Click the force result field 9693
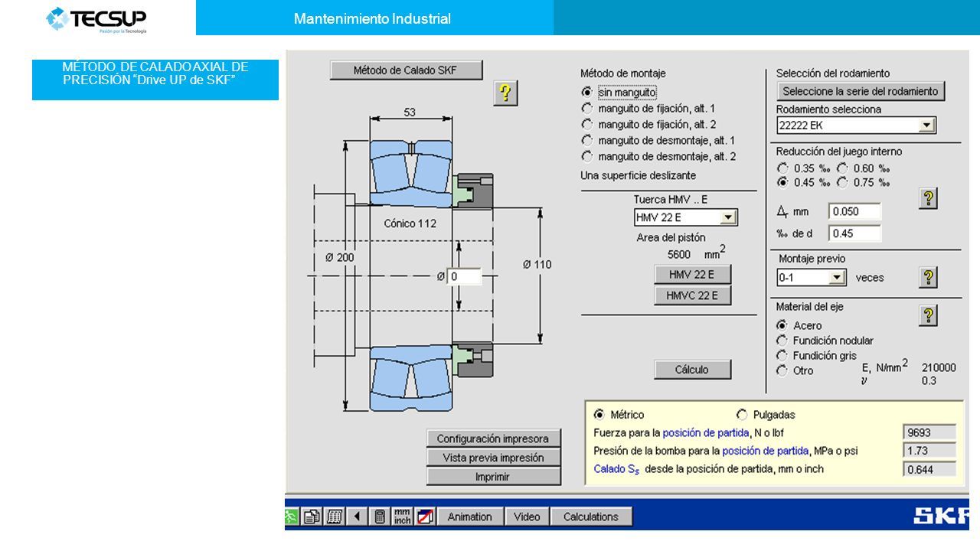This screenshot has width=980, height=551. [x=929, y=432]
